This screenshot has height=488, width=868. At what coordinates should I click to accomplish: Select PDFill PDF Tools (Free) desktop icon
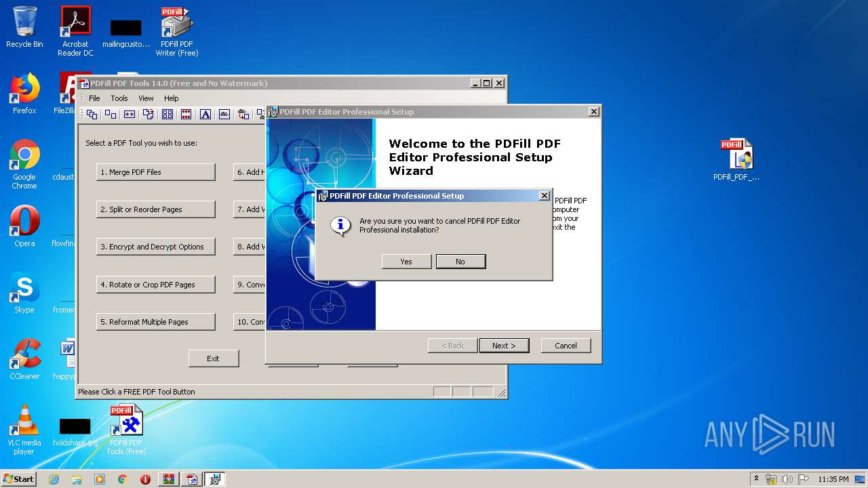click(x=126, y=430)
